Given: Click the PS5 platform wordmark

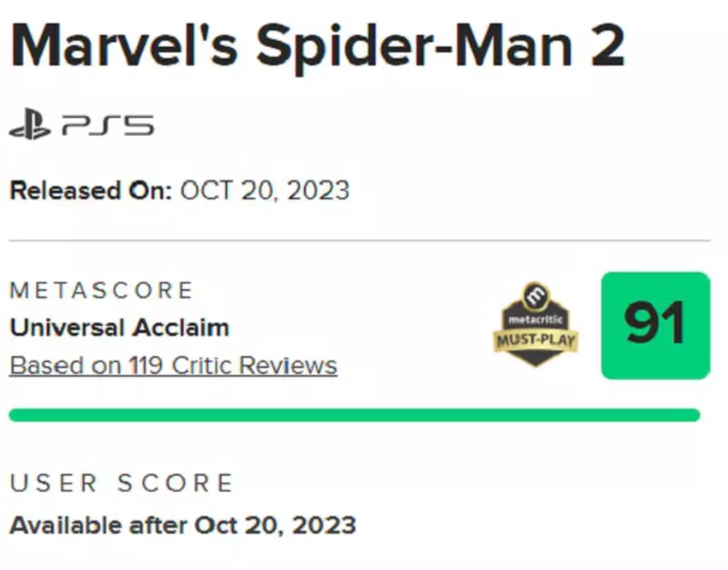Looking at the screenshot, I should pos(108,128).
